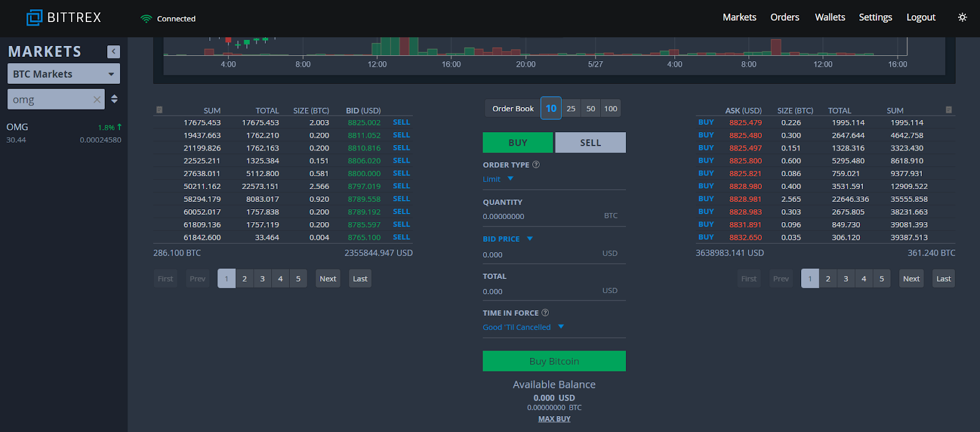Show Order Type help icon
The height and width of the screenshot is (432, 980).
536,165
